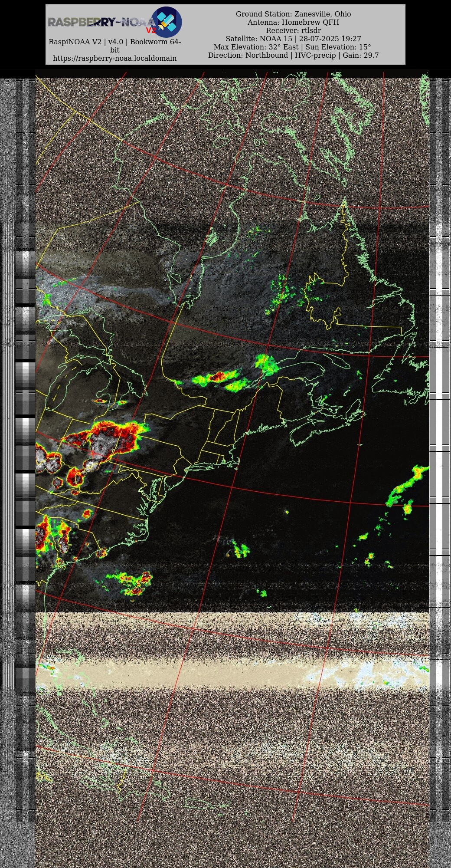
Task: Select the Satellite: NOAA 15 timestamp line
Action: [293, 39]
